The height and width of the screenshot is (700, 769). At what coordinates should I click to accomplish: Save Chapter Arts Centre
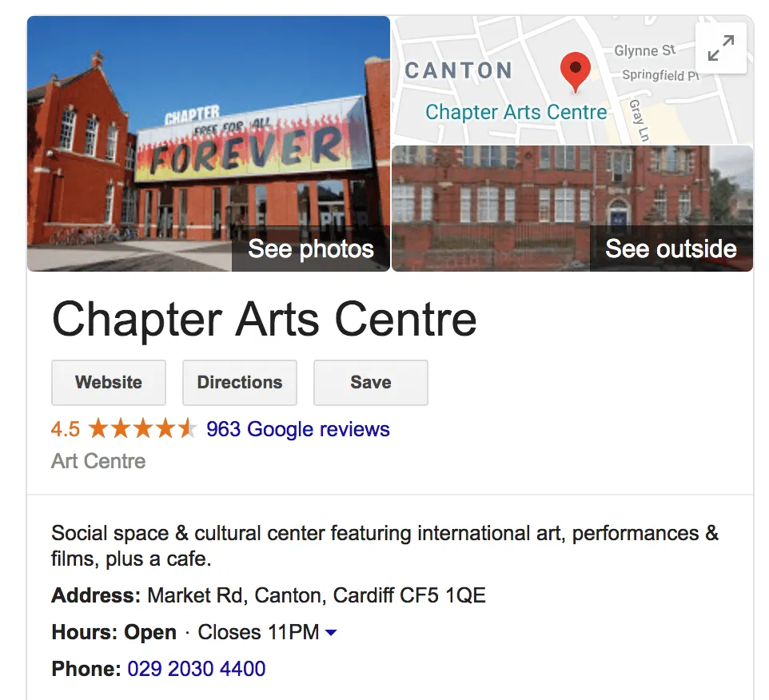pyautogui.click(x=370, y=382)
